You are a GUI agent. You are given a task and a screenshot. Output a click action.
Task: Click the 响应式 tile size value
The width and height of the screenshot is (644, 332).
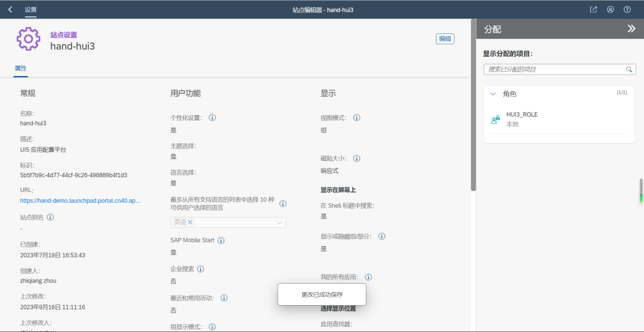(329, 170)
